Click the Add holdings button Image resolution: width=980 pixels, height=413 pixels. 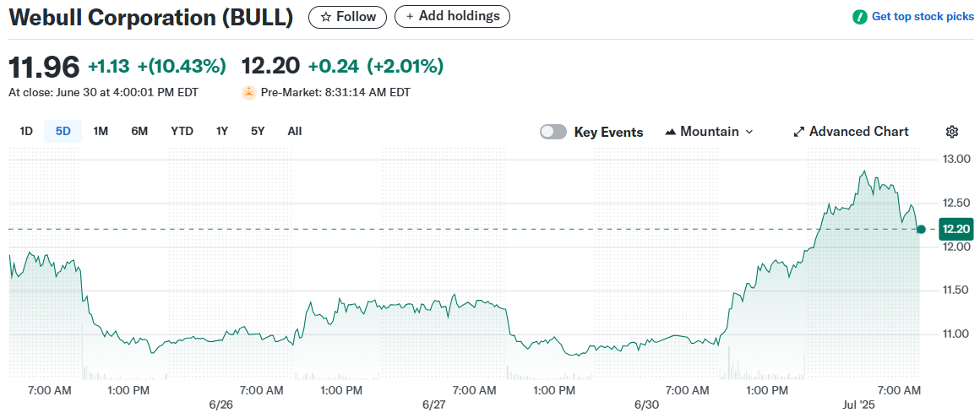pyautogui.click(x=453, y=17)
